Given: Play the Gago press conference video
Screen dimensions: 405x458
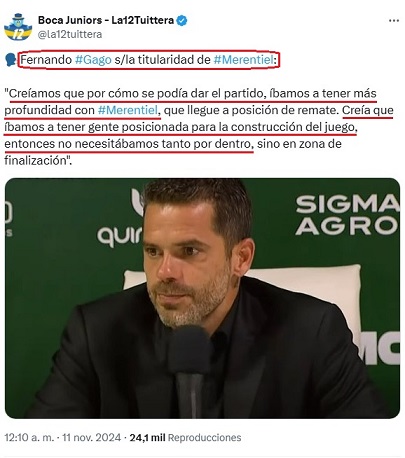Looking at the screenshot, I should click(x=202, y=298).
